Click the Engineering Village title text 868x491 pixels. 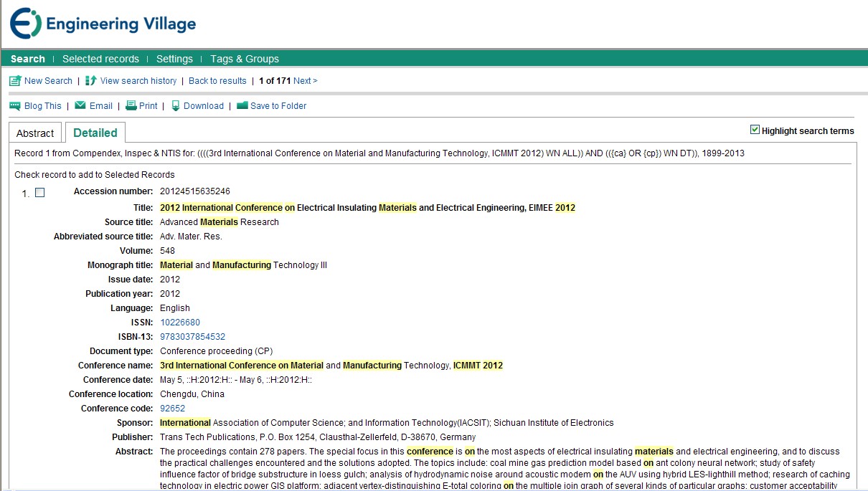coord(121,24)
